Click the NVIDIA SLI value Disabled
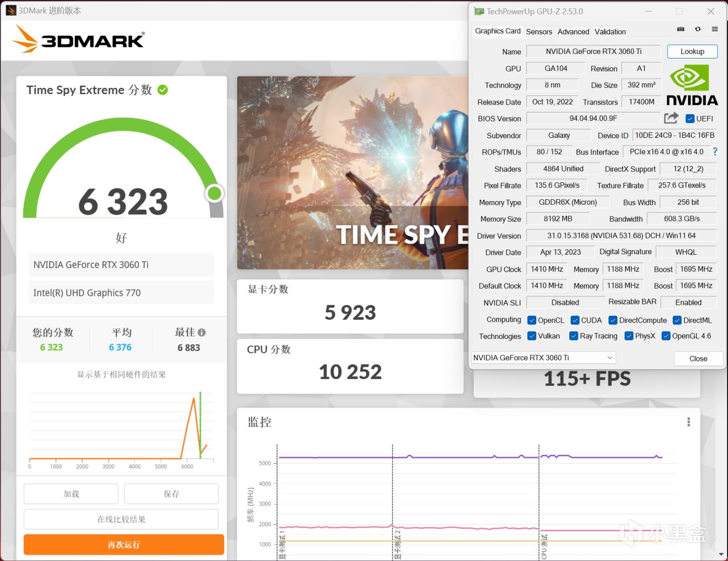The image size is (728, 561). point(565,302)
